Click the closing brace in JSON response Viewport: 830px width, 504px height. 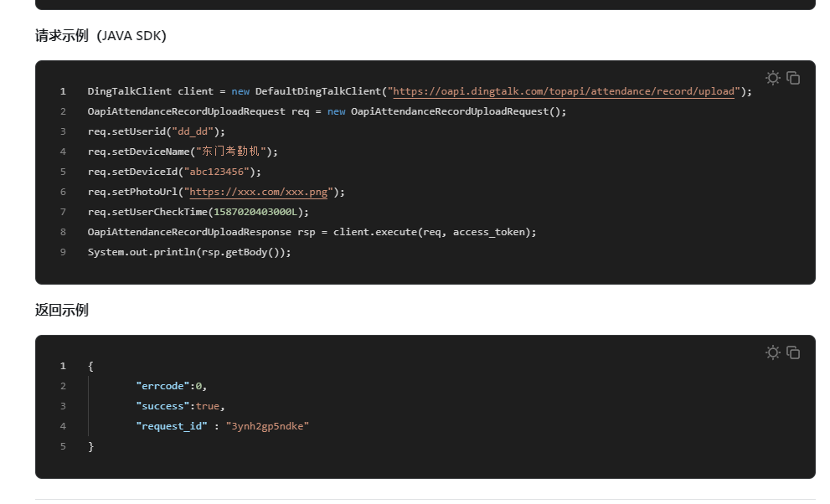pos(91,446)
